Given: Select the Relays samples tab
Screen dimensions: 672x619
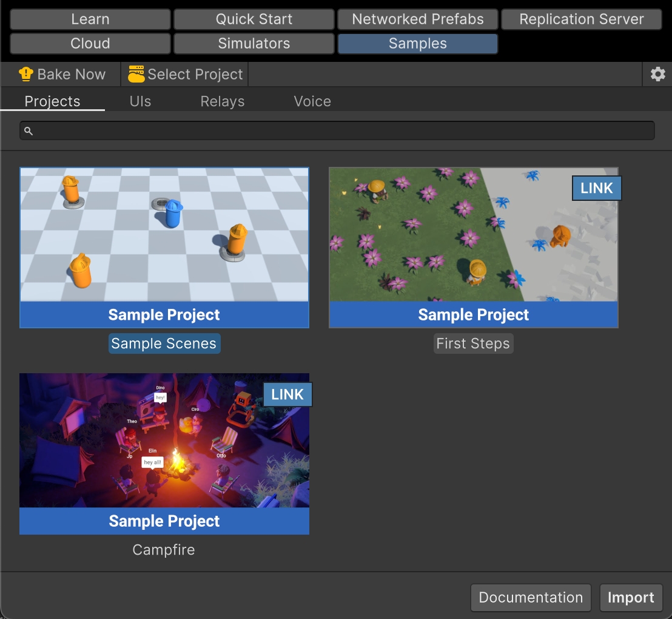Looking at the screenshot, I should (x=223, y=101).
